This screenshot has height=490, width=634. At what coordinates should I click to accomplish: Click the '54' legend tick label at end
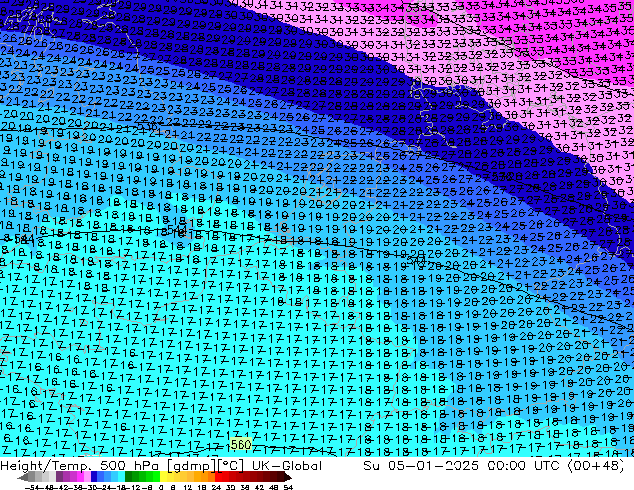click(288, 487)
